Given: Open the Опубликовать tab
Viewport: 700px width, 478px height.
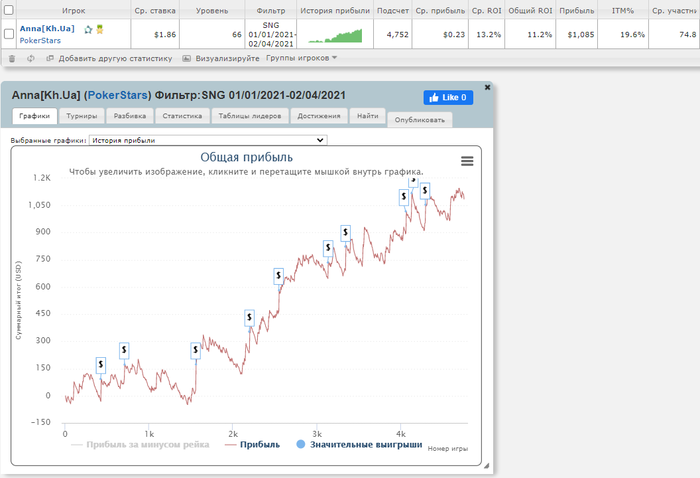Looking at the screenshot, I should 420,120.
